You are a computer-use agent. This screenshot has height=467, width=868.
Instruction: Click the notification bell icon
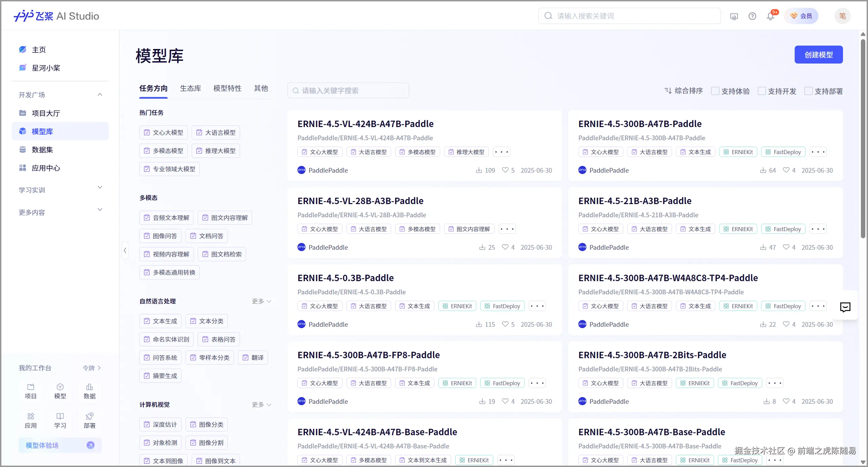(770, 16)
